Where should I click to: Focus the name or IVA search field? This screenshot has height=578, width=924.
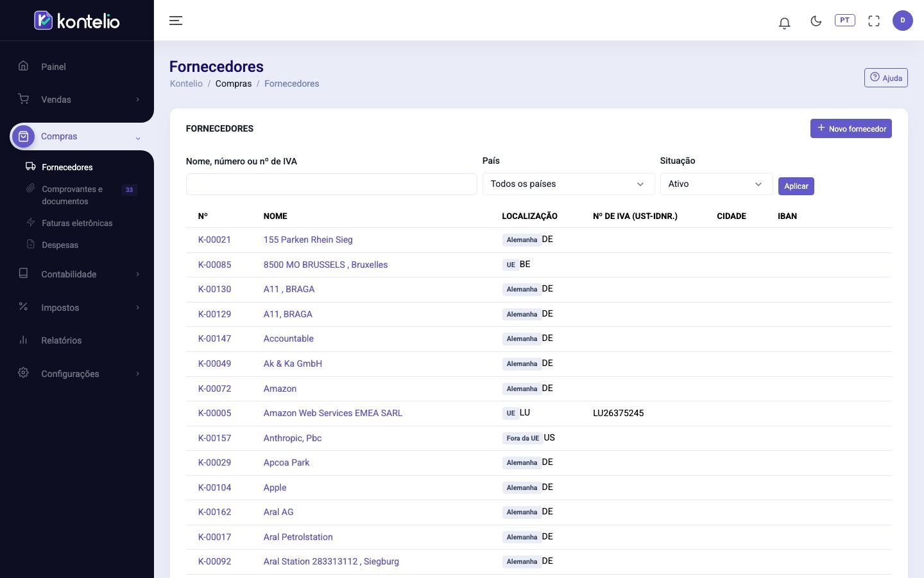pos(331,184)
